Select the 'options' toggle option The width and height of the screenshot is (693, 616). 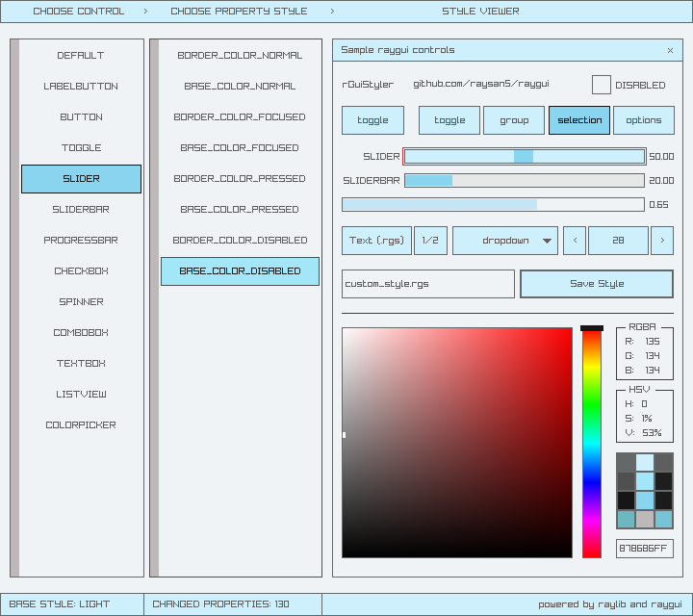pos(643,120)
